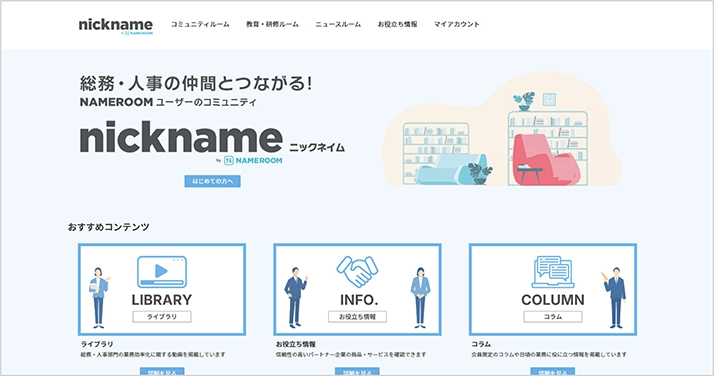Screen dimensions: 714x376
Task: Click the はじめての方へ button
Action: coord(213,181)
